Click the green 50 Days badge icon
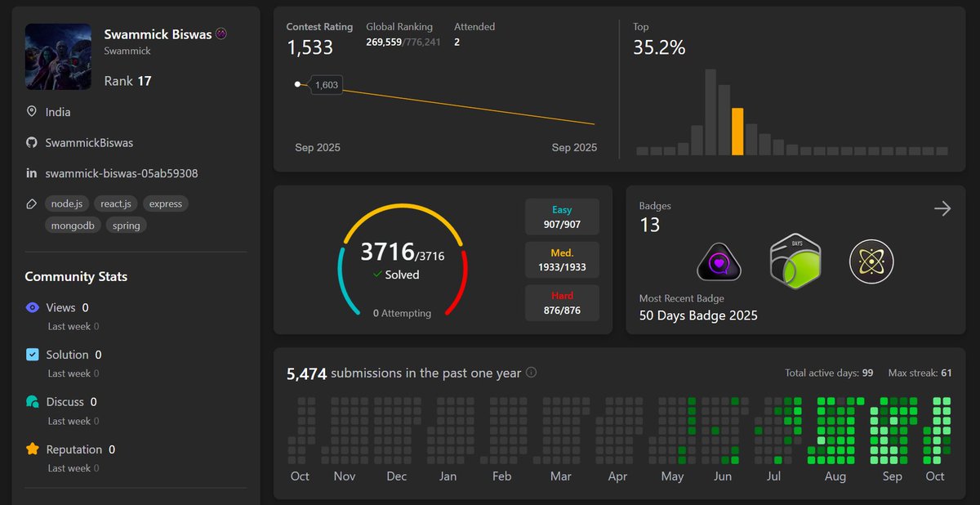The width and height of the screenshot is (980, 505). tap(795, 261)
